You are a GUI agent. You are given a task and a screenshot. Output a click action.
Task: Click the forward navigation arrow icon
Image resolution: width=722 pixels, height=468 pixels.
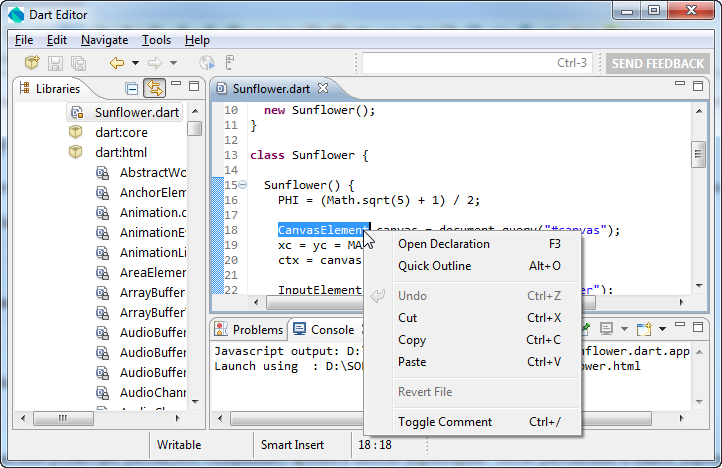(x=155, y=63)
